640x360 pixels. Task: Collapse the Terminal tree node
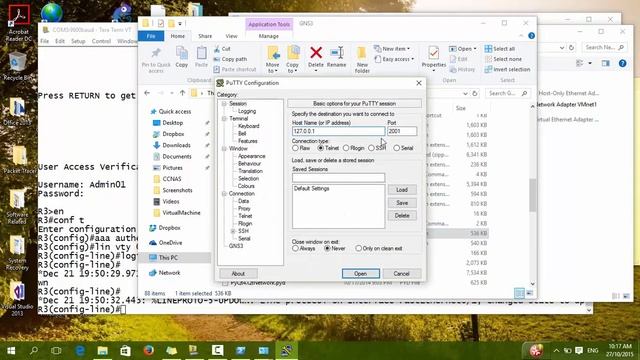[224, 118]
